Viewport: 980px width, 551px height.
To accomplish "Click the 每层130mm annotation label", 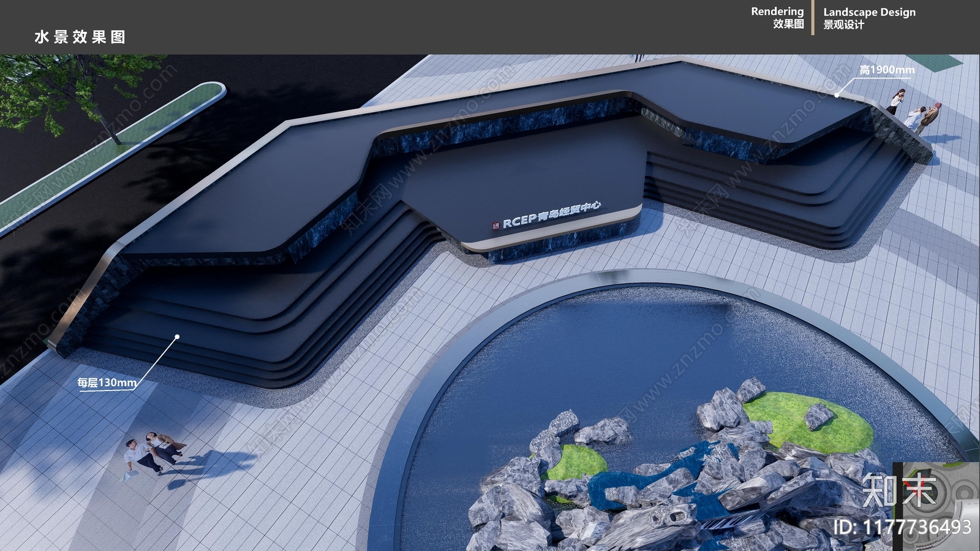I will [107, 382].
